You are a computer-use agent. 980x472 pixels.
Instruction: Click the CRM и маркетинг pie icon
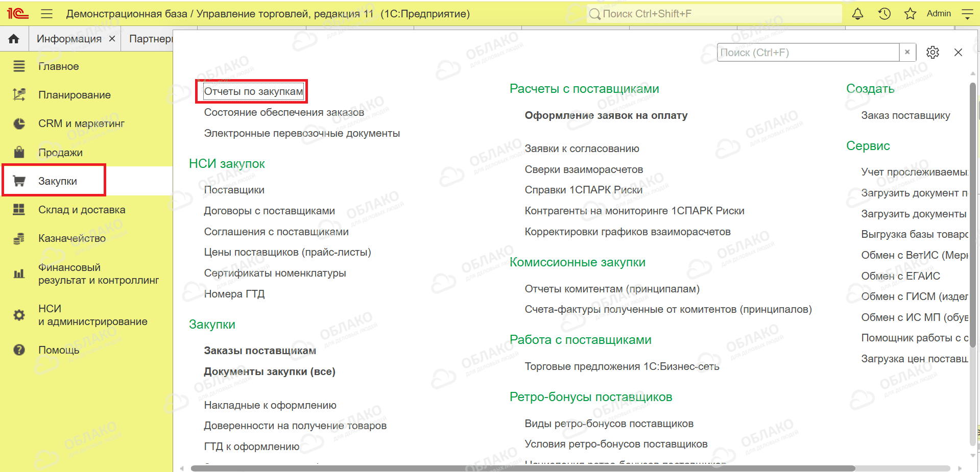19,123
